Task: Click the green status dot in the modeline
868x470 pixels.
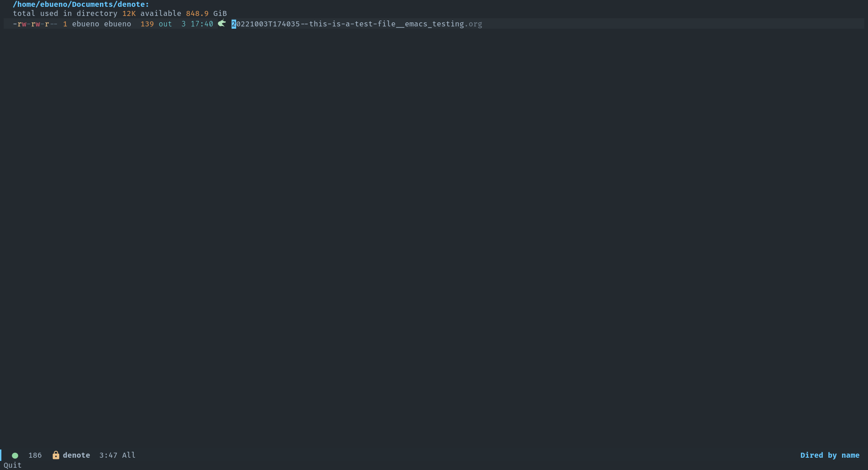Action: click(15, 455)
